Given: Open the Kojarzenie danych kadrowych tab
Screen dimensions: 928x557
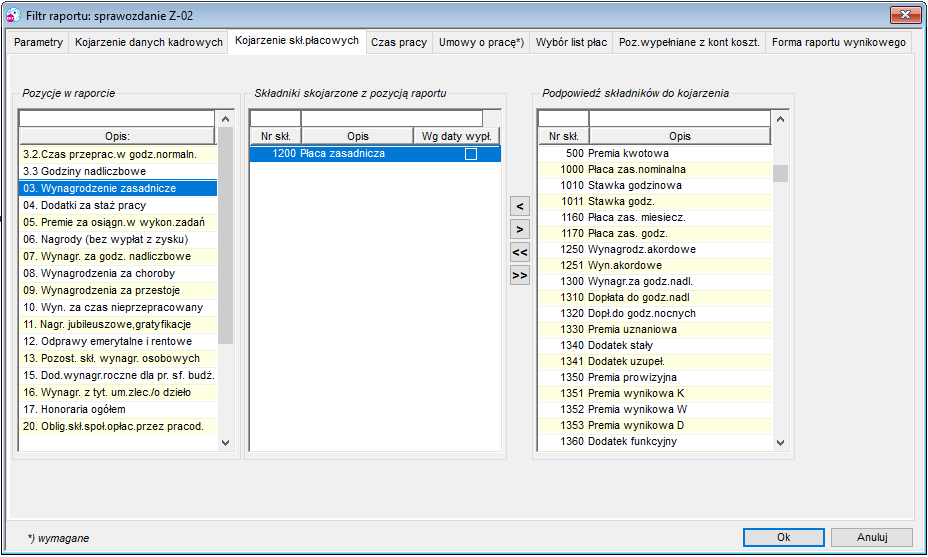Looking at the screenshot, I should pos(149,43).
